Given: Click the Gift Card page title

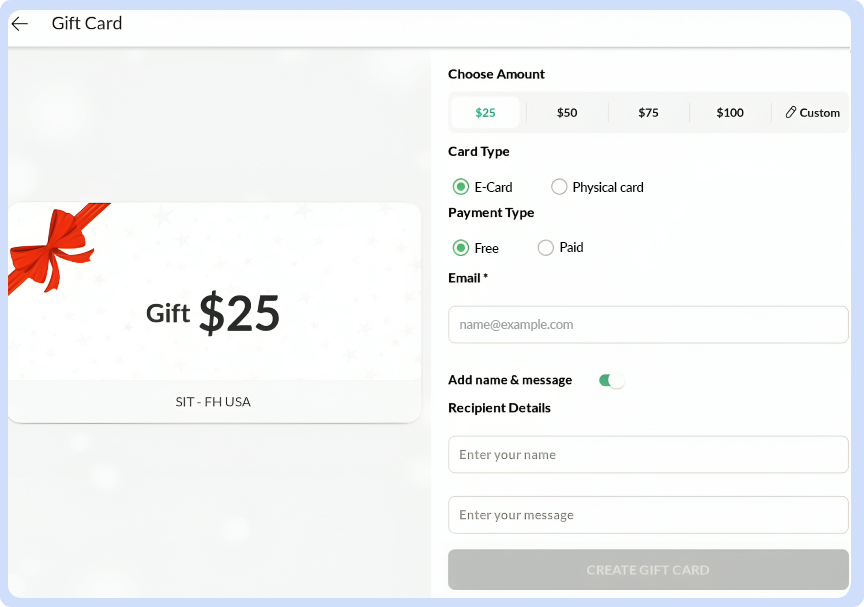Looking at the screenshot, I should tap(87, 24).
